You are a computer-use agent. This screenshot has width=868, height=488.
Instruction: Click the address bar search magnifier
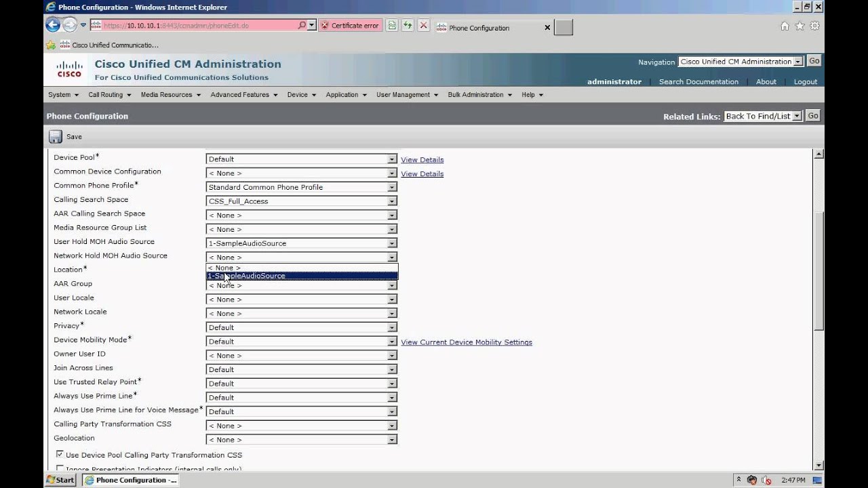click(302, 26)
